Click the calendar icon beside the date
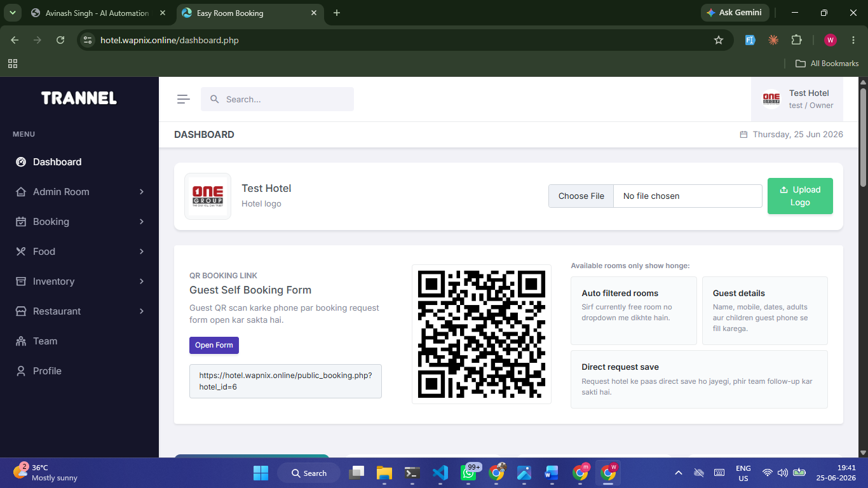The height and width of the screenshot is (488, 868). (743, 135)
